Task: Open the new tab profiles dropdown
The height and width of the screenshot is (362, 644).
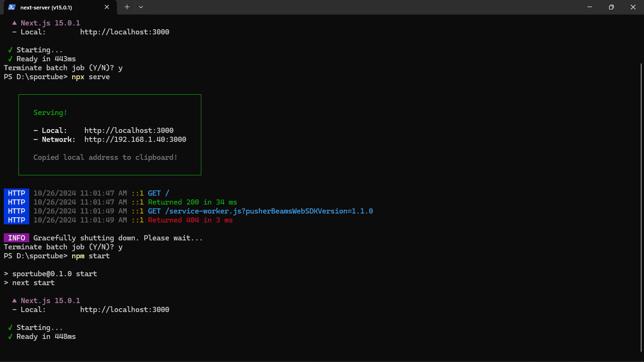Action: pos(141,7)
